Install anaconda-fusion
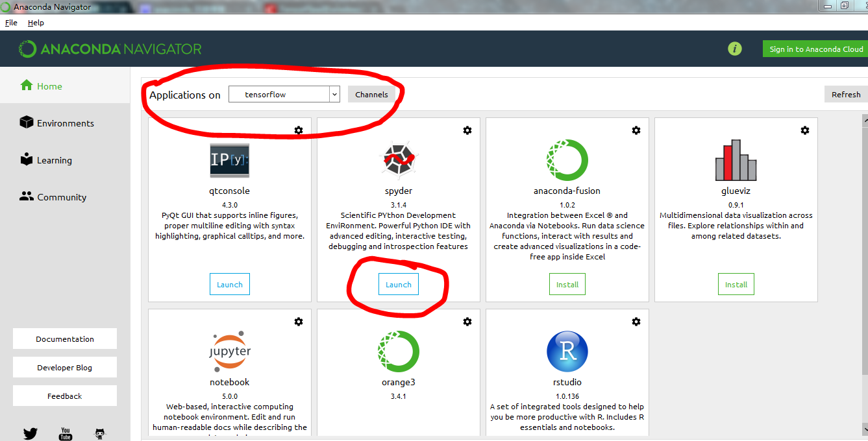 (x=567, y=284)
